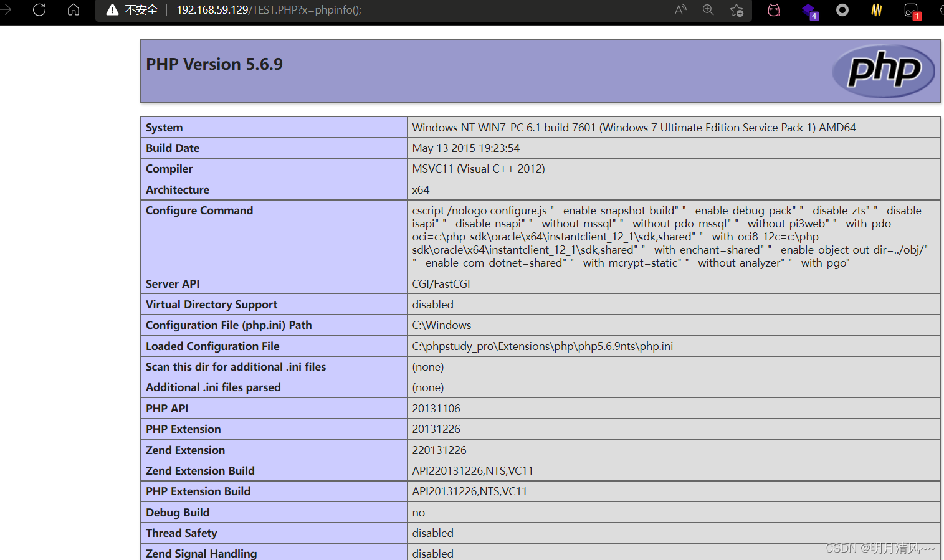Open the pink cat extension icon
This screenshot has height=560, width=944.
774,10
